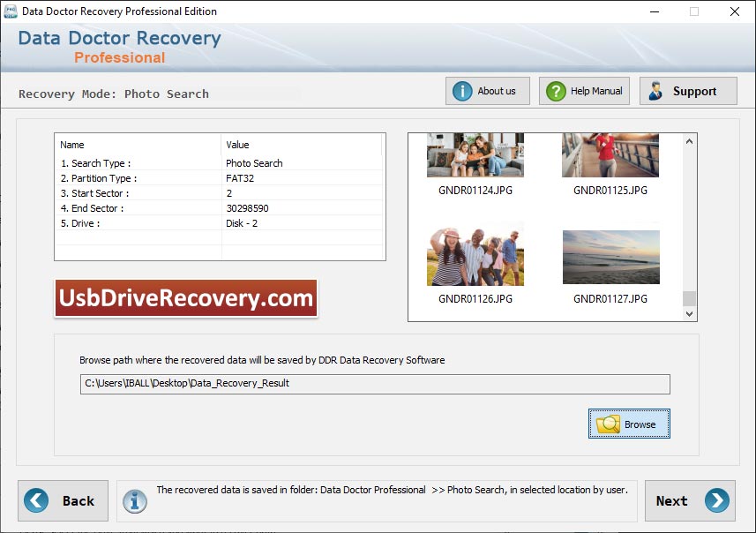Screen dimensions: 756x533
Task: Open the Help Manual
Action: pyautogui.click(x=583, y=90)
